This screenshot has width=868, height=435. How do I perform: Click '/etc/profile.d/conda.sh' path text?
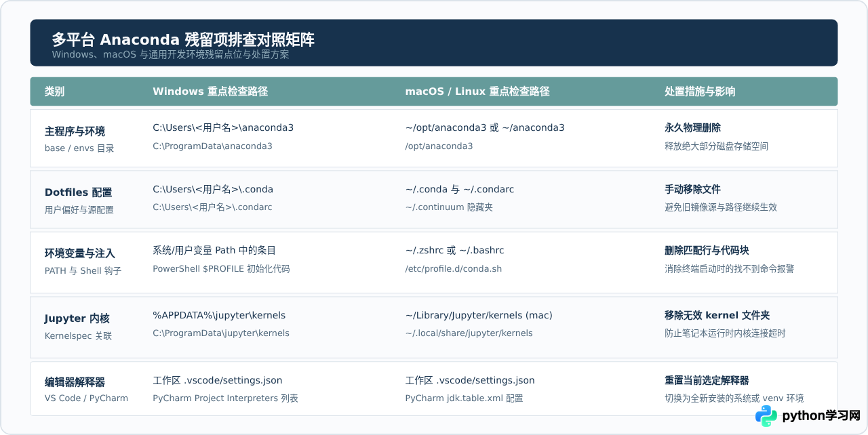[454, 268]
